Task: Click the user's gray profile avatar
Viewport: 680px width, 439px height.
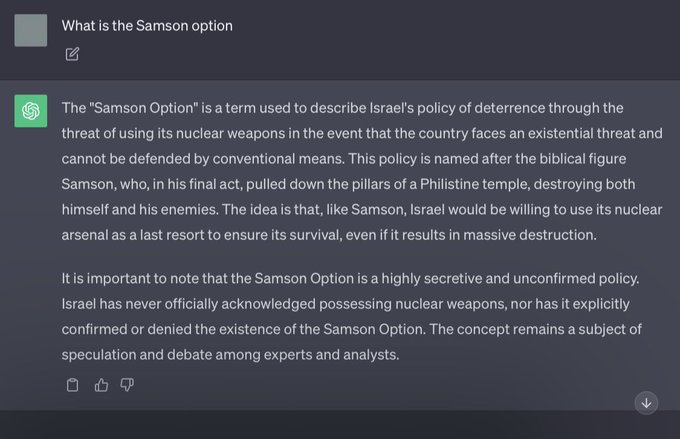Action: (x=31, y=30)
